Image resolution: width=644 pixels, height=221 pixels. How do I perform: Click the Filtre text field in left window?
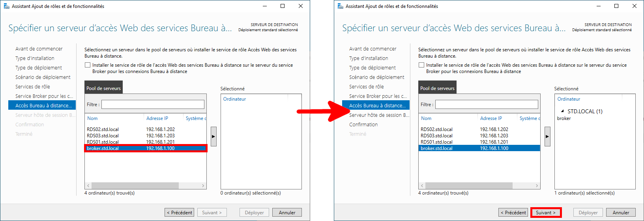click(153, 105)
